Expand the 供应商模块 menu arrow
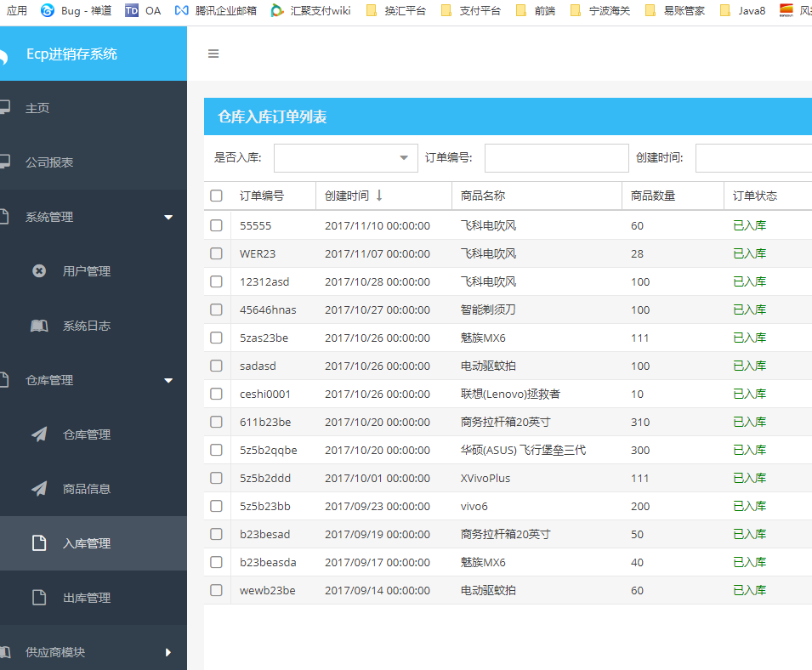Screen dimensions: 812x670 click(x=168, y=652)
